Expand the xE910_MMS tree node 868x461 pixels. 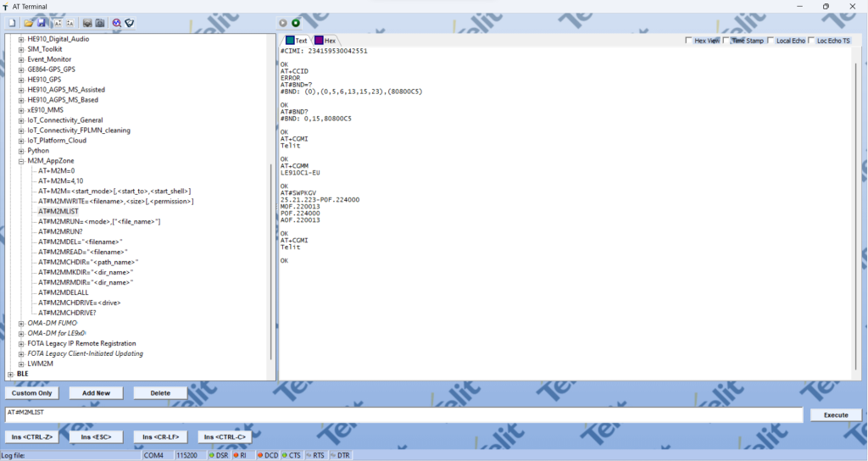[x=21, y=110]
